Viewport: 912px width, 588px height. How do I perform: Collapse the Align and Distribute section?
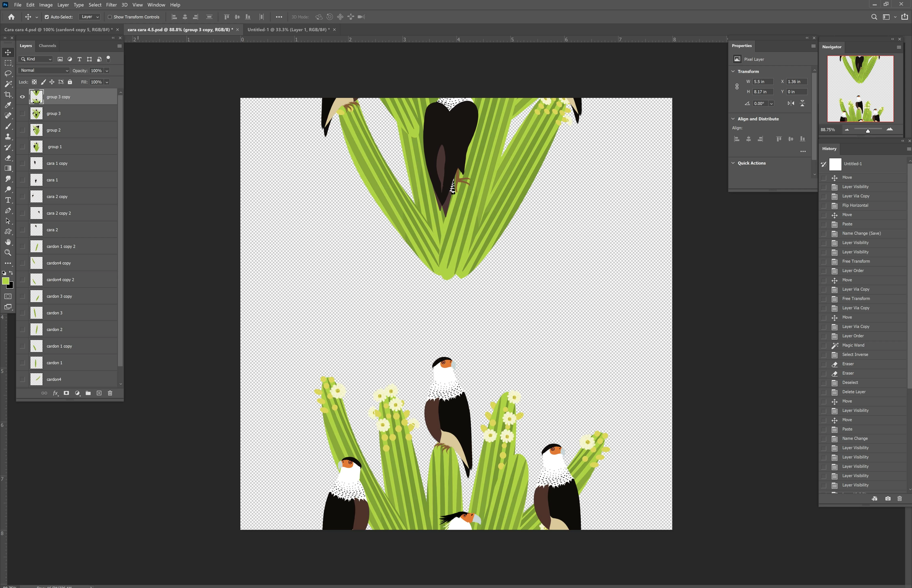point(733,119)
